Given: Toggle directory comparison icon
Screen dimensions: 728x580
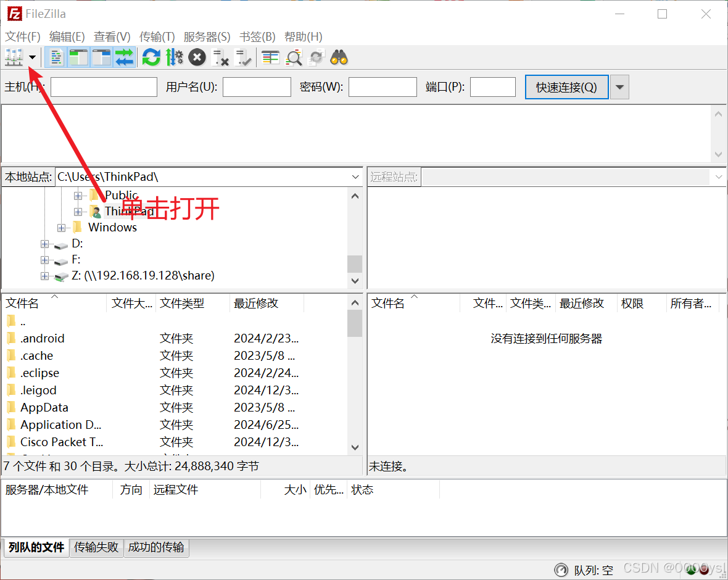Looking at the screenshot, I should tap(294, 57).
